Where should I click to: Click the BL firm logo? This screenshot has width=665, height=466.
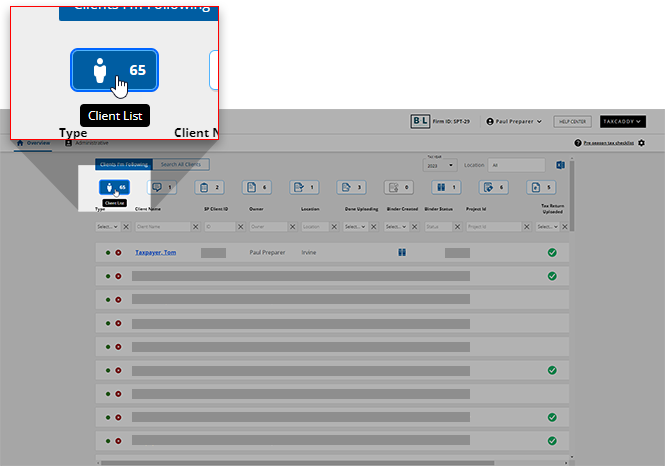[420, 121]
